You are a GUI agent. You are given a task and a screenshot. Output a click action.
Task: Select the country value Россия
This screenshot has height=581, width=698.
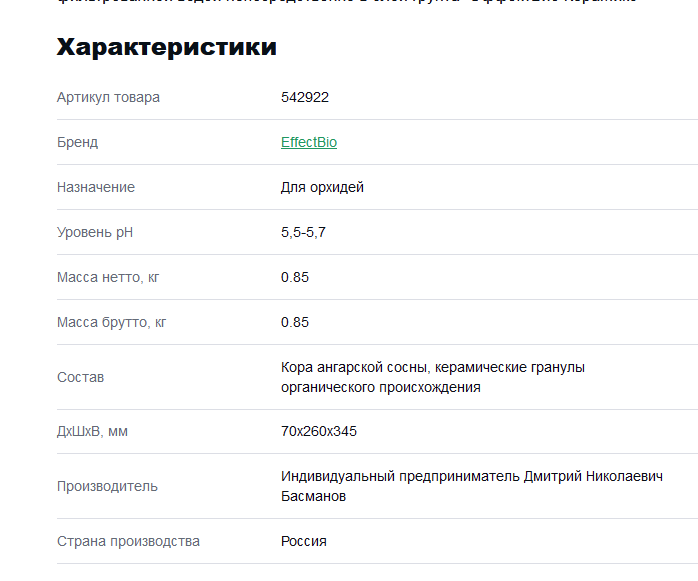(x=304, y=541)
